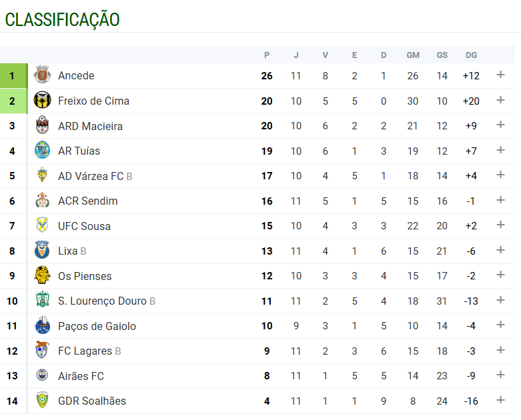This screenshot has width=521, height=420.
Task: Open the AD Várzea FC team link
Action: coord(91,176)
